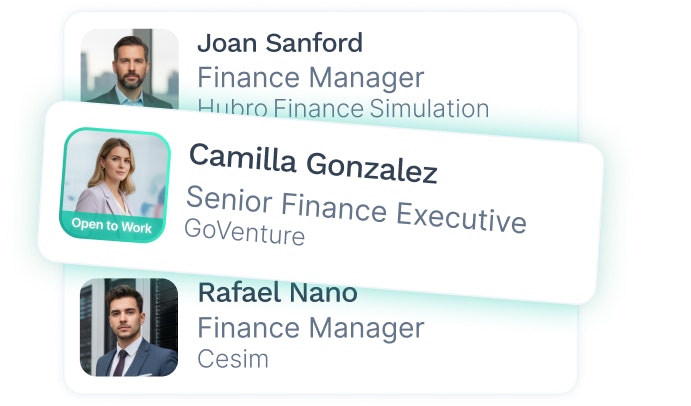Click the Open to Work badge
This screenshot has width=691, height=406.
point(112,227)
